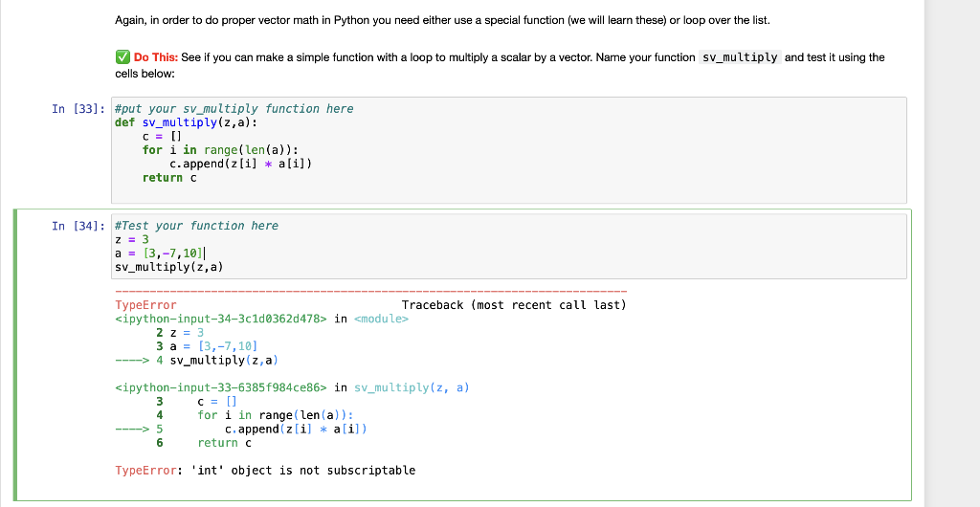Click the 'for i in range(len(a)):' line in cell 33

(220, 150)
